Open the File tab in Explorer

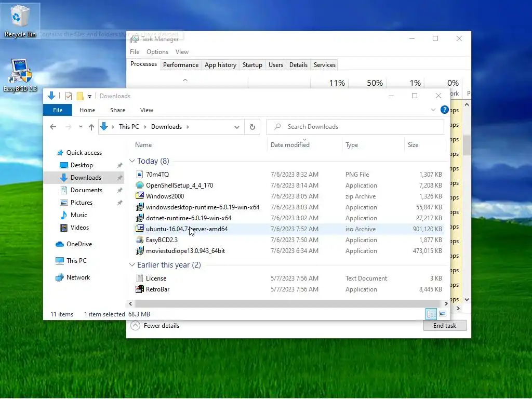coord(58,110)
